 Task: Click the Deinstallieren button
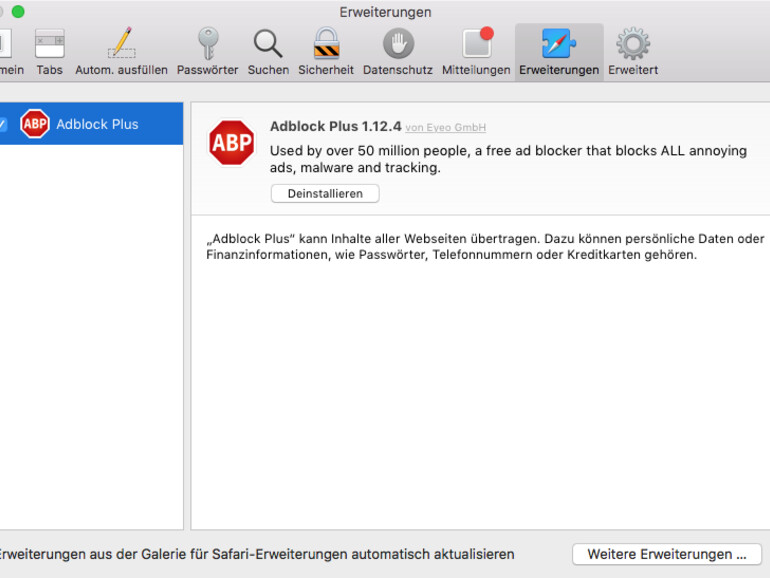(x=325, y=193)
